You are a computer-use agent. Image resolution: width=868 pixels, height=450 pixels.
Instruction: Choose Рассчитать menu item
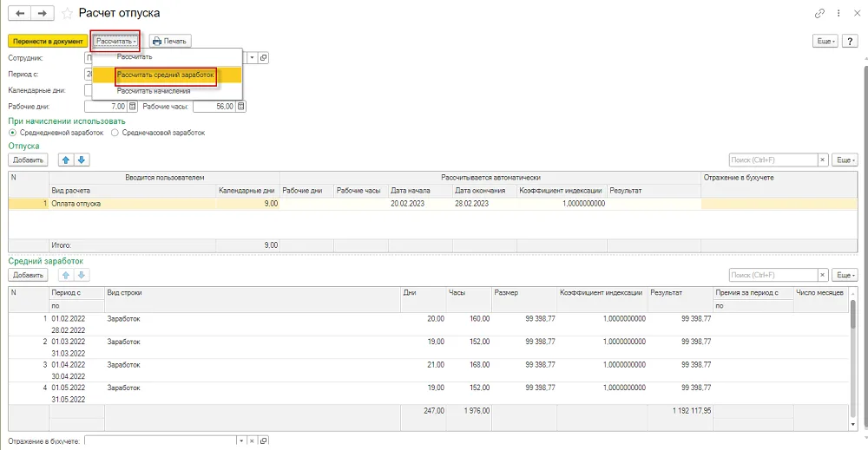tap(168, 57)
